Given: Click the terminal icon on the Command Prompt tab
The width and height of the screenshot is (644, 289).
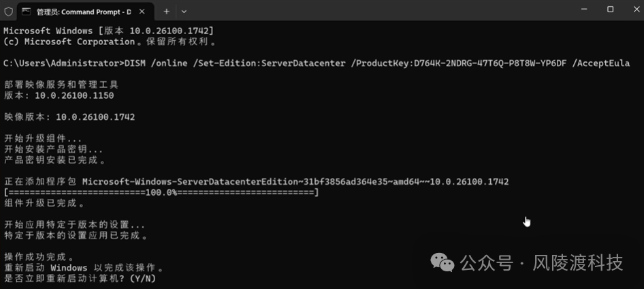Looking at the screenshot, I should [x=26, y=11].
